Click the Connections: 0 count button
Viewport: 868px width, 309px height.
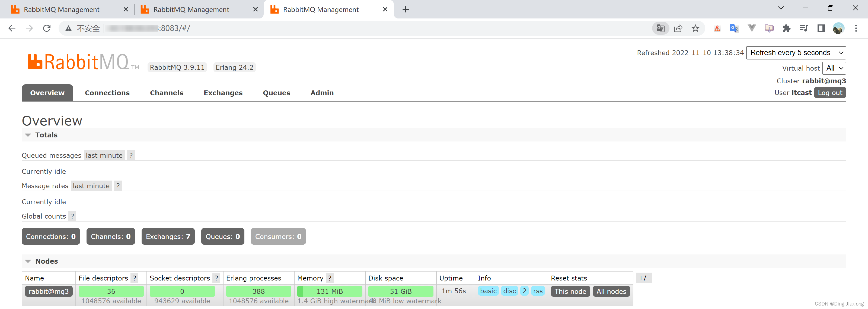tap(51, 237)
